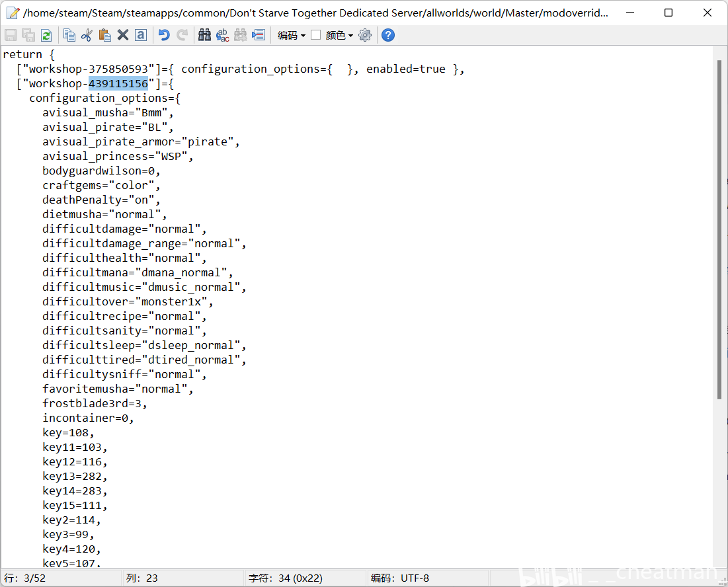The image size is (728, 587).
Task: Click the "workshop-375850593" line
Action: pos(241,69)
